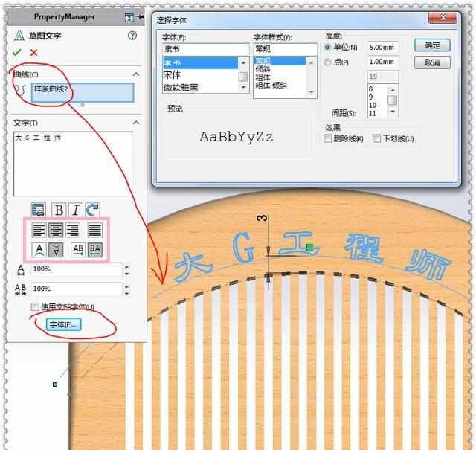Screen dimensions: 476x450
Task: Select 粗体 倾斜 font style
Action: 280,86
